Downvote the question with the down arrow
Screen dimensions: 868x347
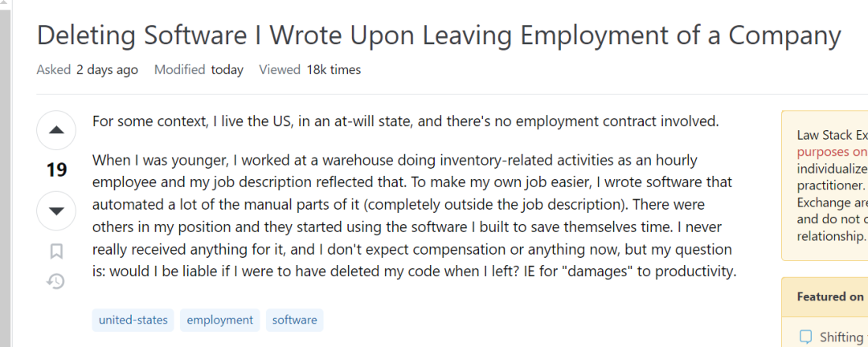tap(56, 211)
